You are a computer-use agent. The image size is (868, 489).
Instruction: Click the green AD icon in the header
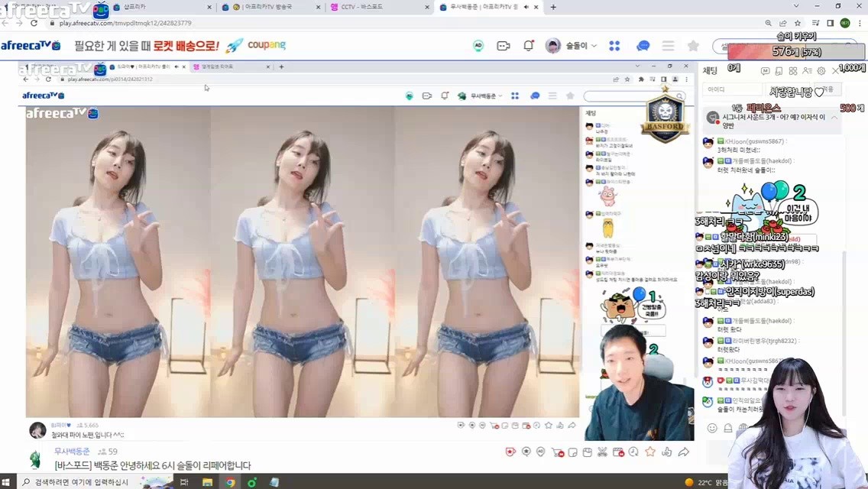click(x=478, y=46)
